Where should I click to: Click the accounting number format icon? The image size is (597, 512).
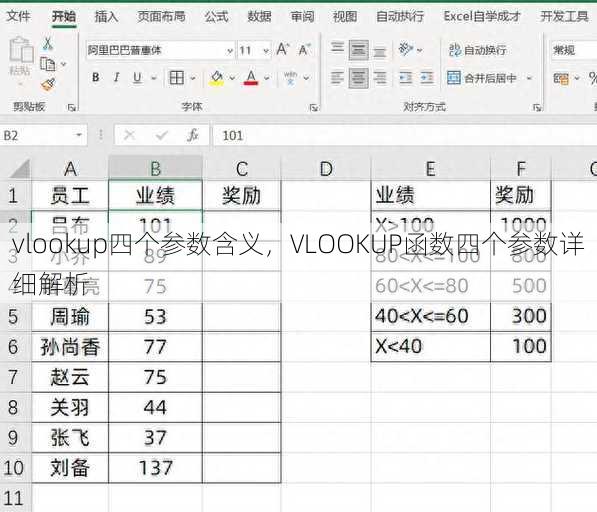[x=561, y=78]
